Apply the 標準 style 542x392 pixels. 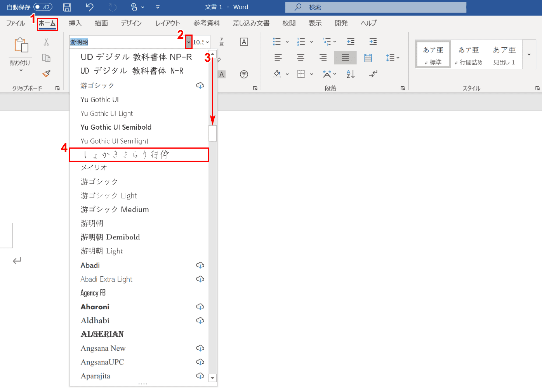coord(433,54)
